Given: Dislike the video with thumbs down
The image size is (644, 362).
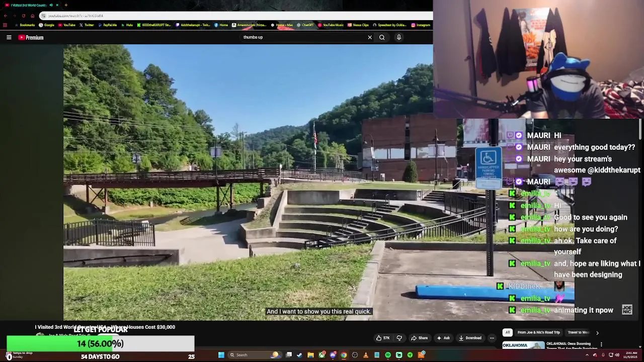Looking at the screenshot, I should point(399,338).
